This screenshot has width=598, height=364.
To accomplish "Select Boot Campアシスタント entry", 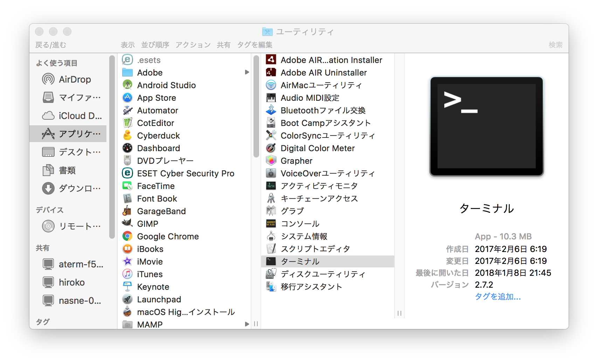I will click(328, 123).
